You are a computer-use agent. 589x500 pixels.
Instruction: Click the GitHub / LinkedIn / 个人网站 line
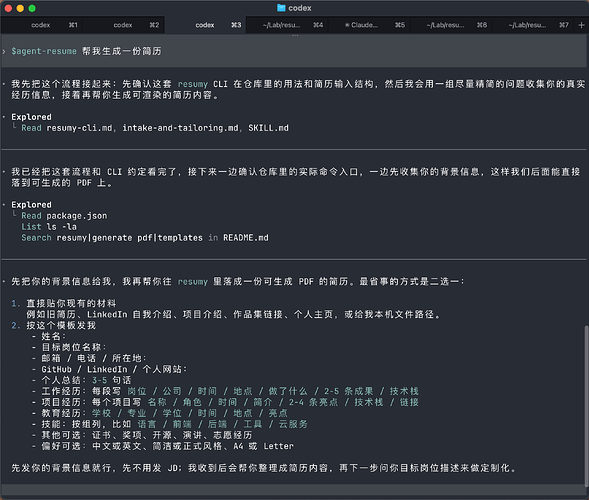[x=109, y=369]
